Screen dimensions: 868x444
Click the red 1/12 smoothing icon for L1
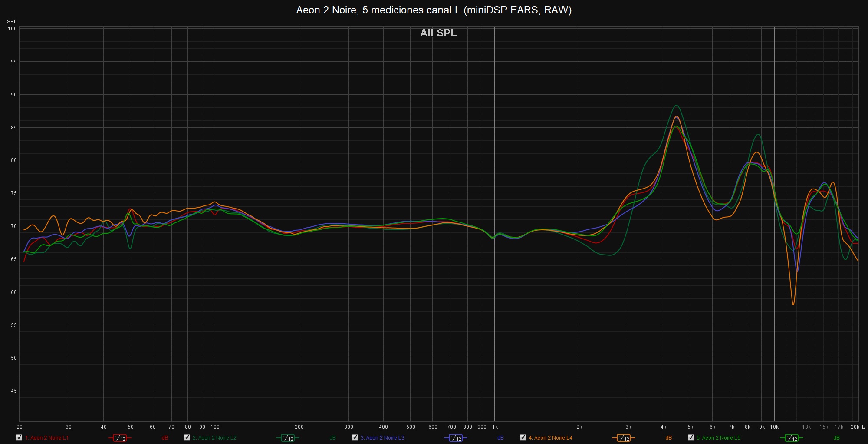[x=120, y=438]
